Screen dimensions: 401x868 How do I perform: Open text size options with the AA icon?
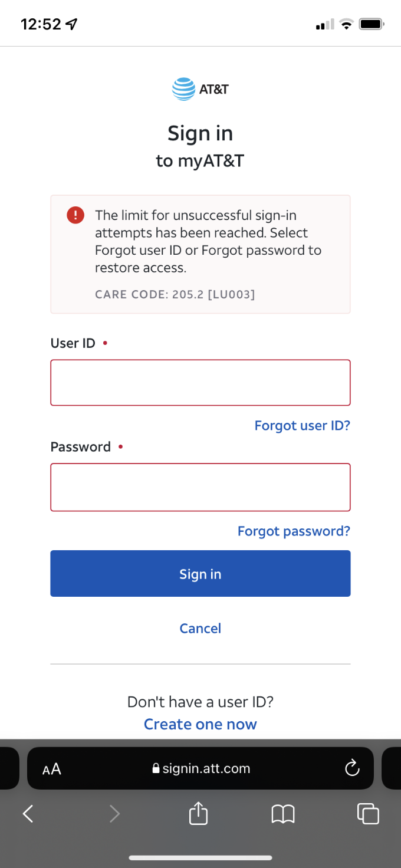[52, 768]
